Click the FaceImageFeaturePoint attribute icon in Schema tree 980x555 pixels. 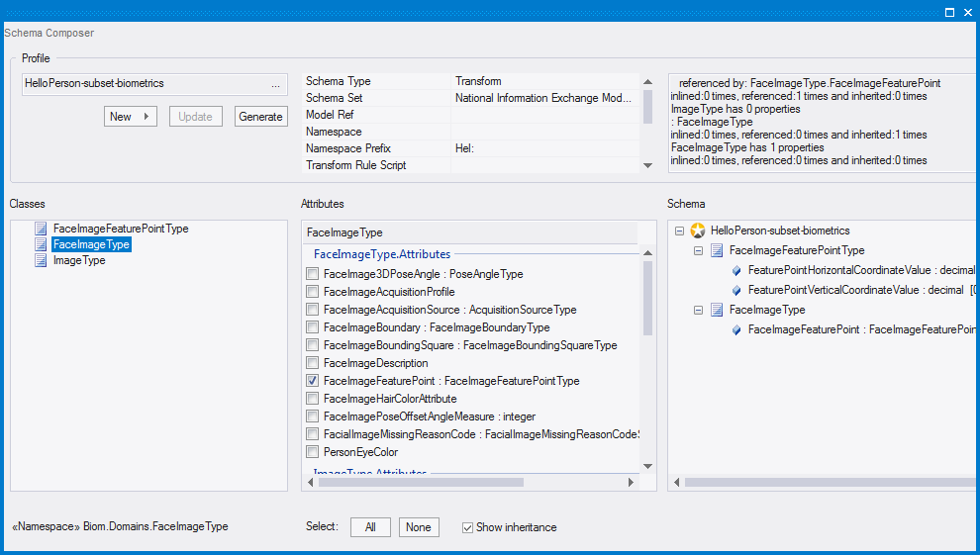click(735, 329)
